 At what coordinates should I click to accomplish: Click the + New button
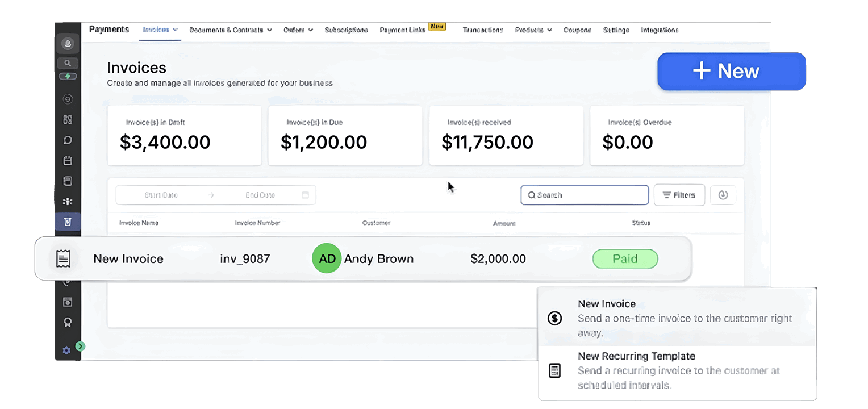(x=731, y=71)
